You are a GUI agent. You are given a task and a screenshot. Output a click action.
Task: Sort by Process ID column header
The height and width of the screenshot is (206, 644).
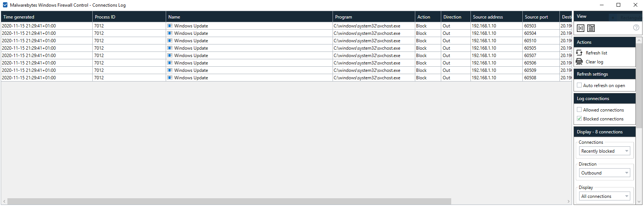129,17
